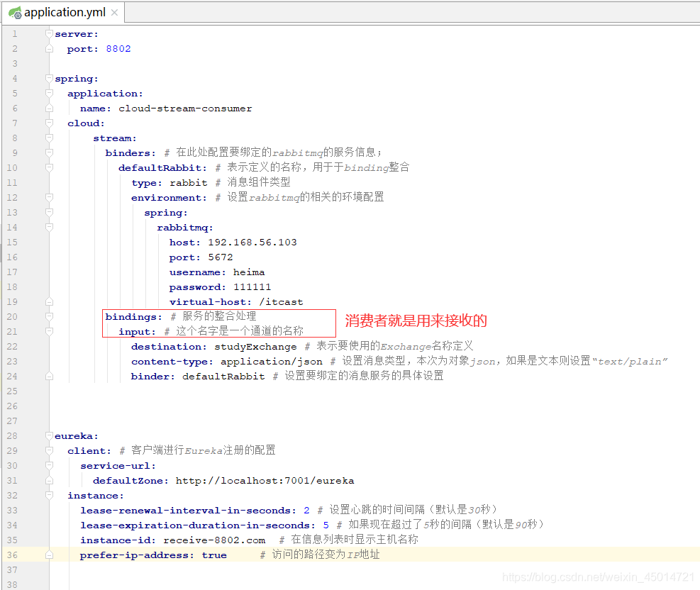Collapse the service-url block on line 30

click(49, 465)
